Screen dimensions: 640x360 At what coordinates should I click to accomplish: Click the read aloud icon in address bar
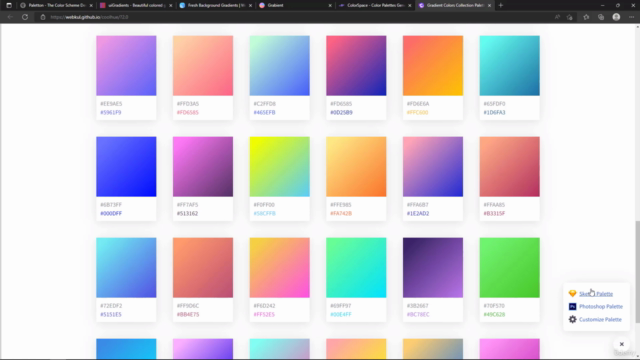click(557, 17)
